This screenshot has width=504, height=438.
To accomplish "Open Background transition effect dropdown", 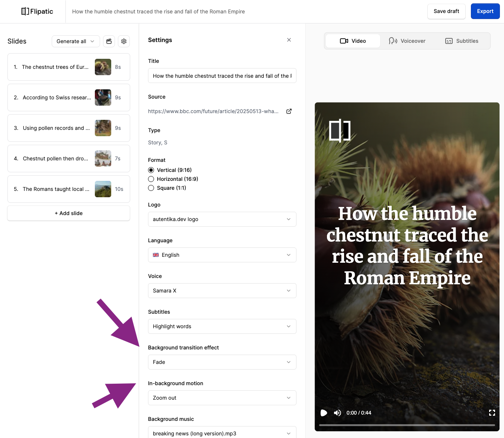I will pos(222,362).
